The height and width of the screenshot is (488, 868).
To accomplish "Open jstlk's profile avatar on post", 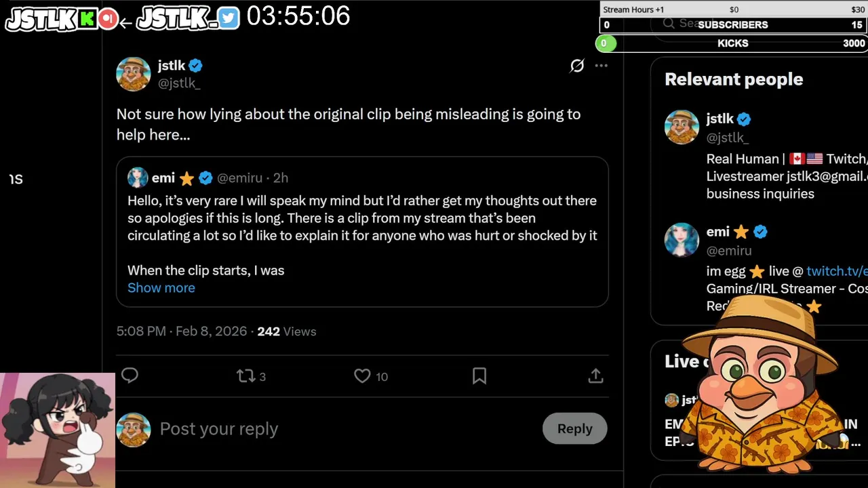I will 134,74.
